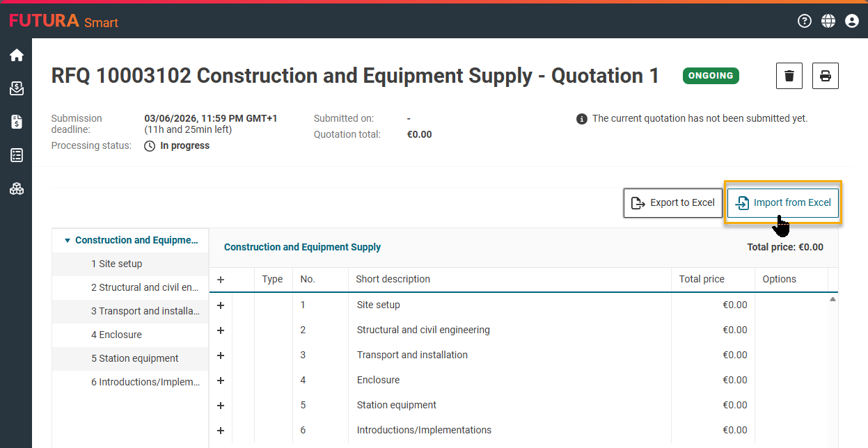This screenshot has height=448, width=868.
Task: Open the inbox download icon in sidebar
Action: [x=16, y=88]
